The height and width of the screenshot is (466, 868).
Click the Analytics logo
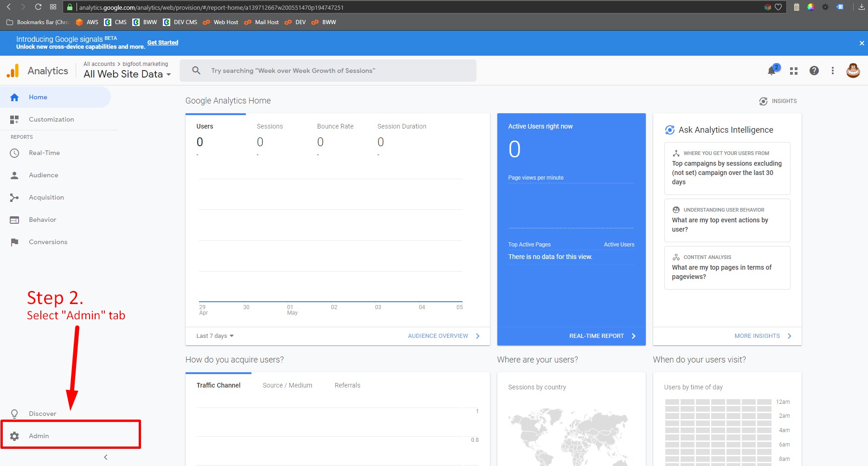[x=13, y=70]
